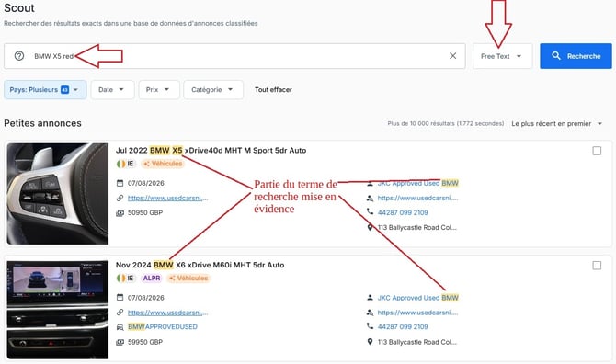Image resolution: width=616 pixels, height=364 pixels.
Task: Expand the Date filter dropdown
Action: tap(112, 89)
